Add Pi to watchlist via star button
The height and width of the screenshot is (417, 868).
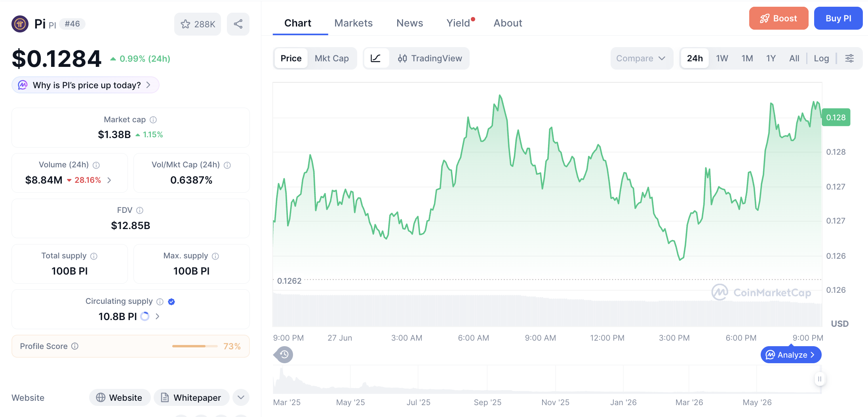click(x=198, y=24)
